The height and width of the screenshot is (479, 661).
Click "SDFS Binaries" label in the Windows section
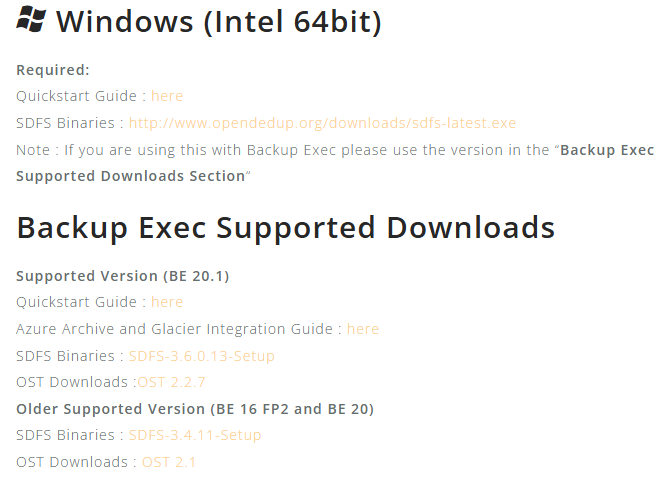click(65, 123)
